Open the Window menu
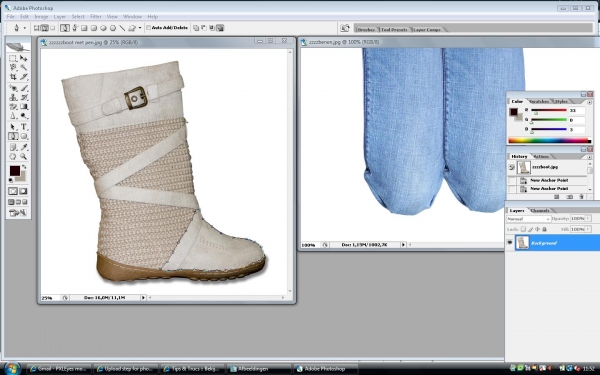Viewport: 600px width, 375px height. pyautogui.click(x=132, y=17)
